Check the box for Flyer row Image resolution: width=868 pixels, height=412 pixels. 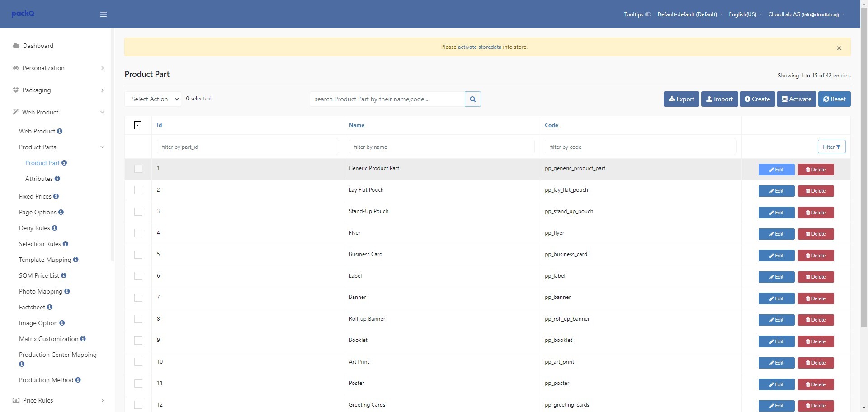pos(138,233)
